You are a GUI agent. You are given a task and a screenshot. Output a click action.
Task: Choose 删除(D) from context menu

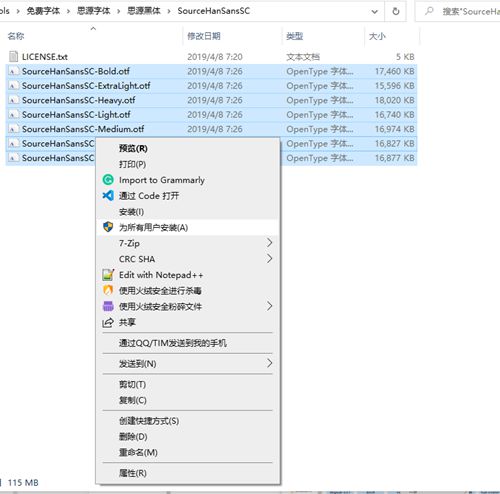click(x=187, y=436)
